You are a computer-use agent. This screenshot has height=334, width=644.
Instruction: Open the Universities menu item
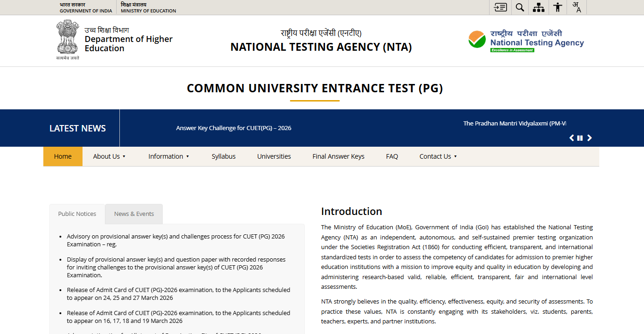click(x=274, y=156)
